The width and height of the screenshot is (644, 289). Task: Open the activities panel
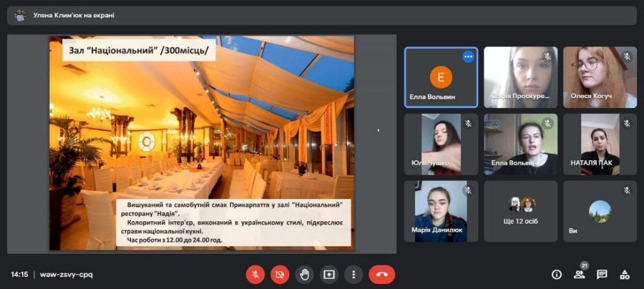625,275
